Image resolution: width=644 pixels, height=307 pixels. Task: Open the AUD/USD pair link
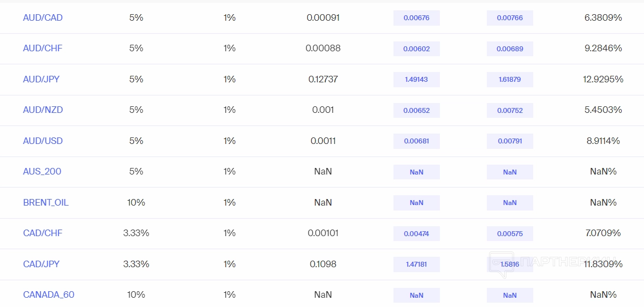43,141
